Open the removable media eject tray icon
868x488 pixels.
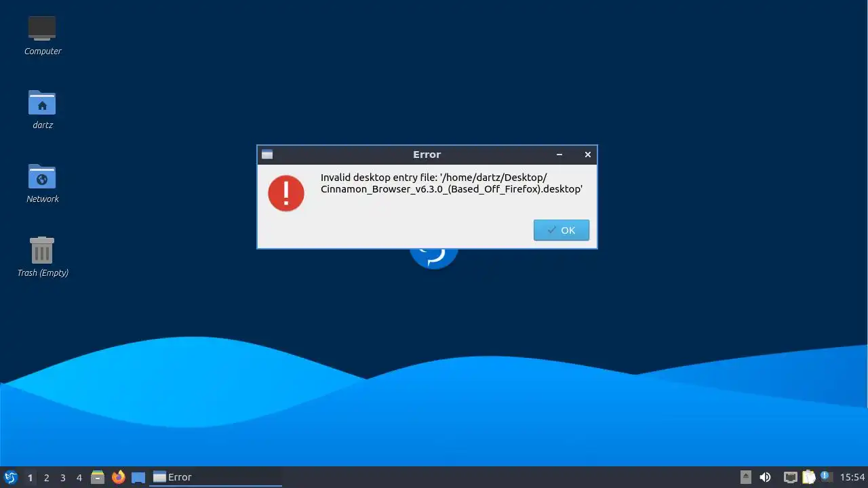click(x=746, y=477)
